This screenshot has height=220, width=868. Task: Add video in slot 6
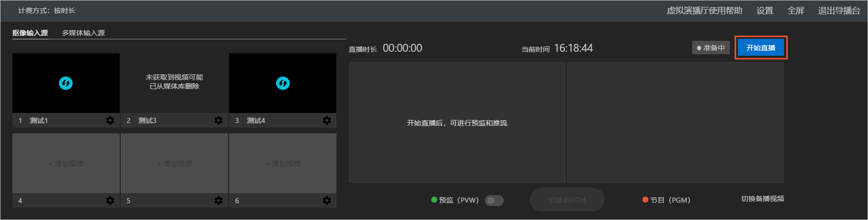283,163
